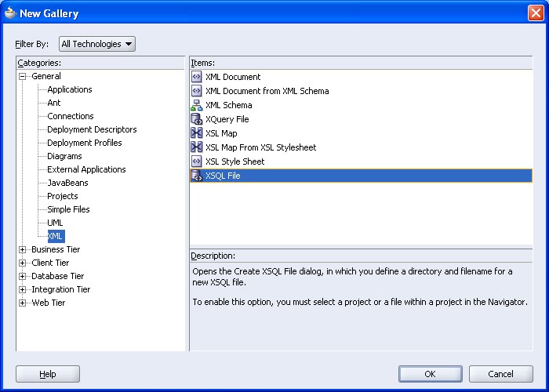Select the Connections category
The image size is (549, 392).
[x=71, y=116]
